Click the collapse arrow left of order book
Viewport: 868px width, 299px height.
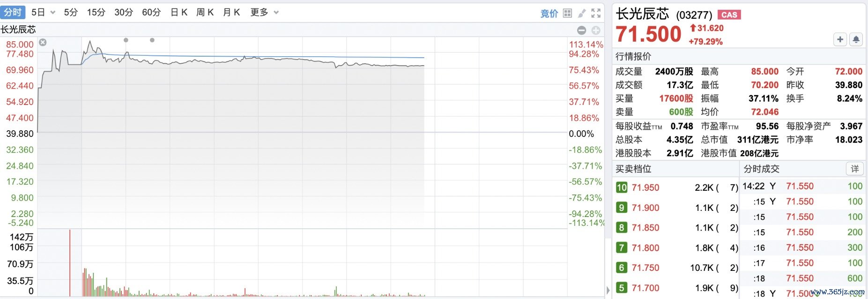(608, 290)
